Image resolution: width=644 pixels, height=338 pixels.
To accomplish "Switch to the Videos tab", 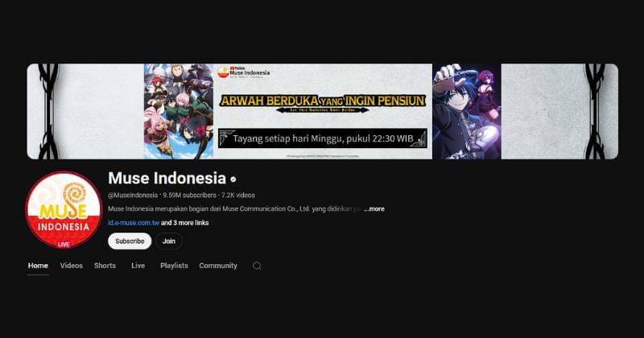I will pyautogui.click(x=72, y=266).
